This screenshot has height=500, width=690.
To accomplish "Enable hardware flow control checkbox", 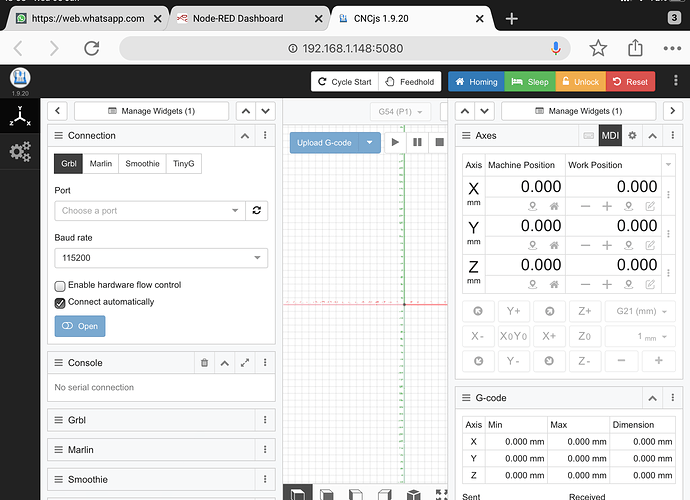I will point(60,286).
